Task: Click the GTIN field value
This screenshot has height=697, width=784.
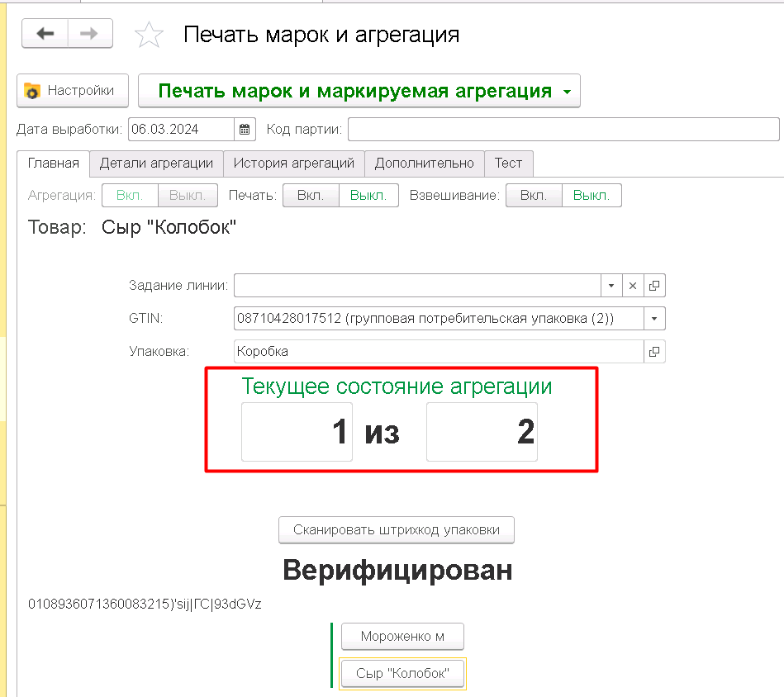Action: point(439,319)
